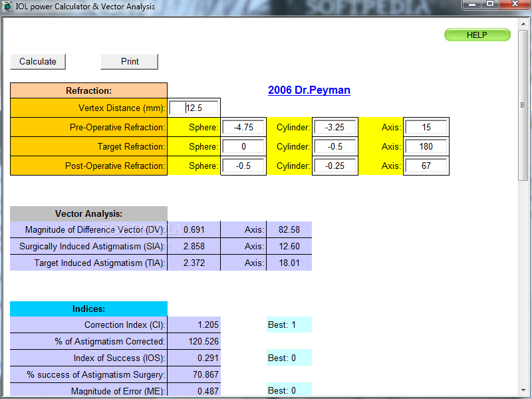The width and height of the screenshot is (532, 399).
Task: Click Magnitude of Difference Vector (DV) label
Action: click(x=95, y=229)
